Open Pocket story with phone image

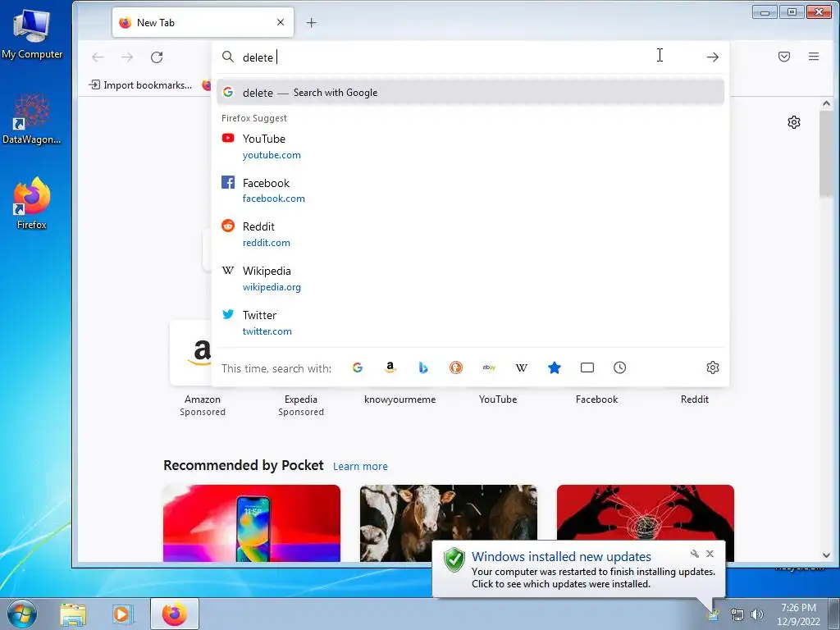[x=251, y=523]
